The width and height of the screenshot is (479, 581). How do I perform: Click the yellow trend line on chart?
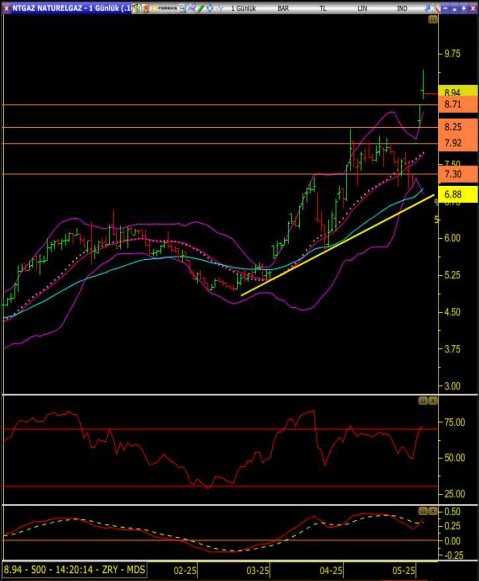pyautogui.click(x=337, y=245)
